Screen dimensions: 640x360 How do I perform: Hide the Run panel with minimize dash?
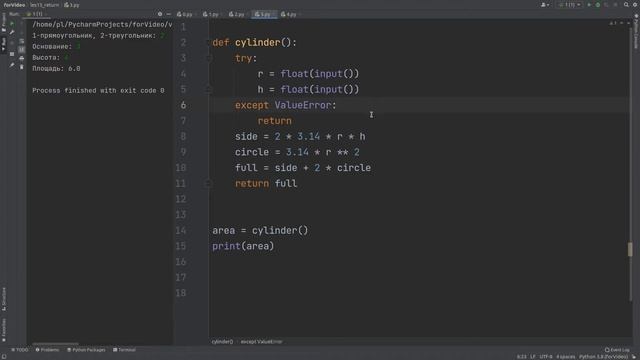tap(169, 14)
